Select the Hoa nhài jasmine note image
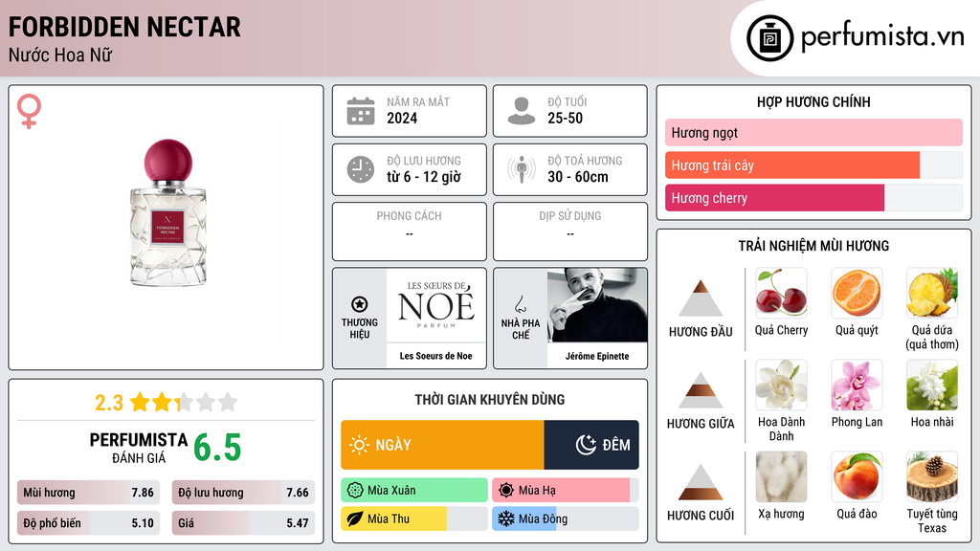The image size is (980, 551). [932, 385]
